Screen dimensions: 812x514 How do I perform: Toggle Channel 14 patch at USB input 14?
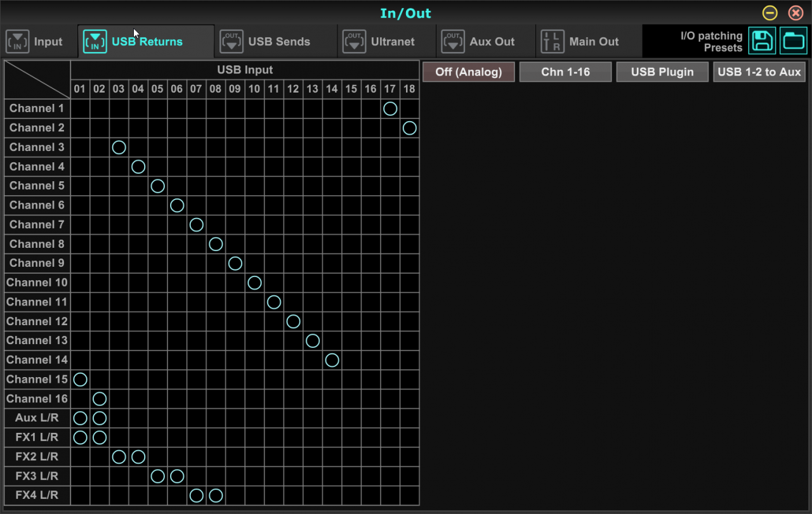pos(332,360)
